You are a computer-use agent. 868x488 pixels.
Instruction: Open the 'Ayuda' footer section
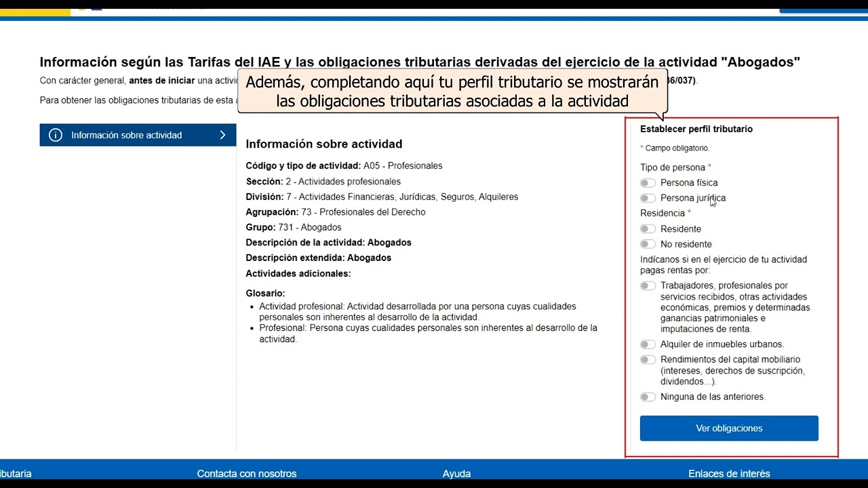(x=456, y=474)
